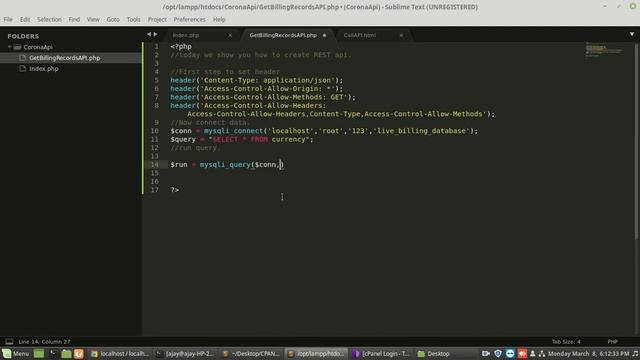Switch to the /opt/lampp/htdocs Sublime window

point(316,353)
